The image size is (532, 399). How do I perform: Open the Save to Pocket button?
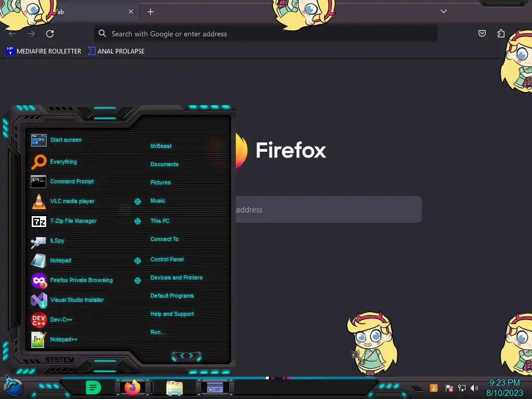482,33
